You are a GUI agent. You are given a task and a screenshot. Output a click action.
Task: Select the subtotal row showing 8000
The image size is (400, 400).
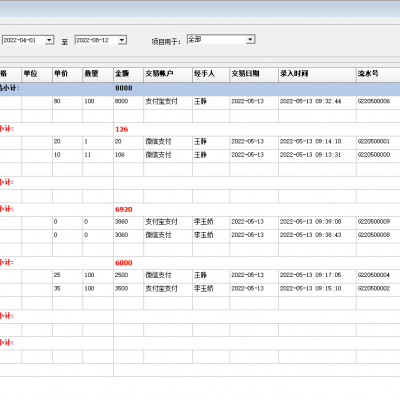(200, 88)
